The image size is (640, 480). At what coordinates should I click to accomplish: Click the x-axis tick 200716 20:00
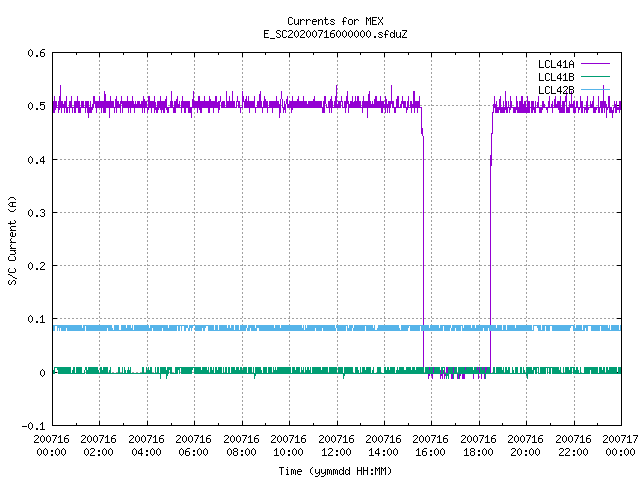[x=526, y=446]
